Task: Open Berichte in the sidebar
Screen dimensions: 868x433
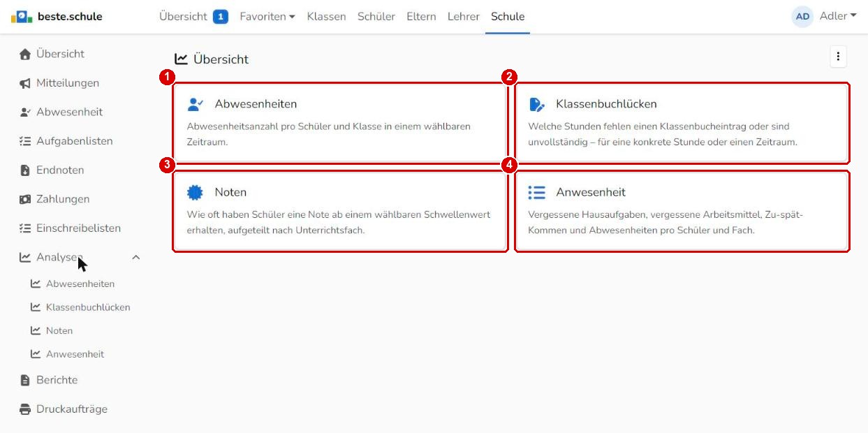Action: [x=57, y=380]
